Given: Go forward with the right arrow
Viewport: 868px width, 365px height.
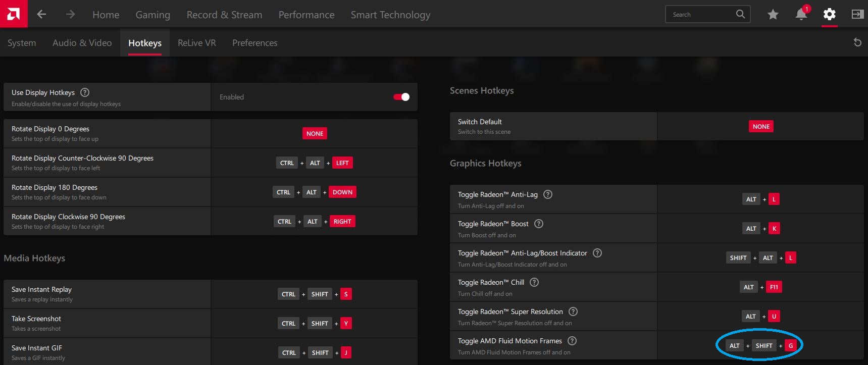Looking at the screenshot, I should [70, 15].
